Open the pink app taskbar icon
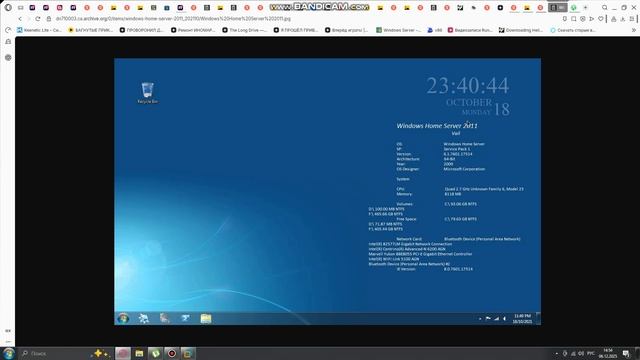The image size is (640, 360). click(123, 353)
